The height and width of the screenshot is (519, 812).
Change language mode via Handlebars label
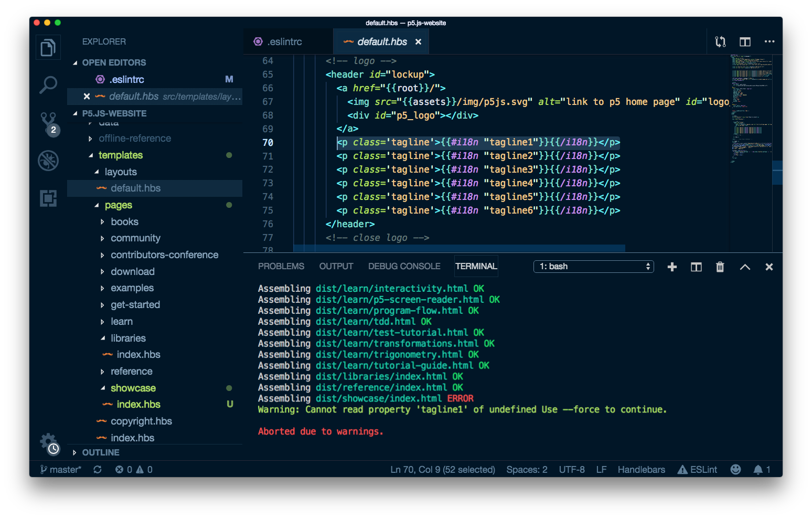pyautogui.click(x=641, y=469)
